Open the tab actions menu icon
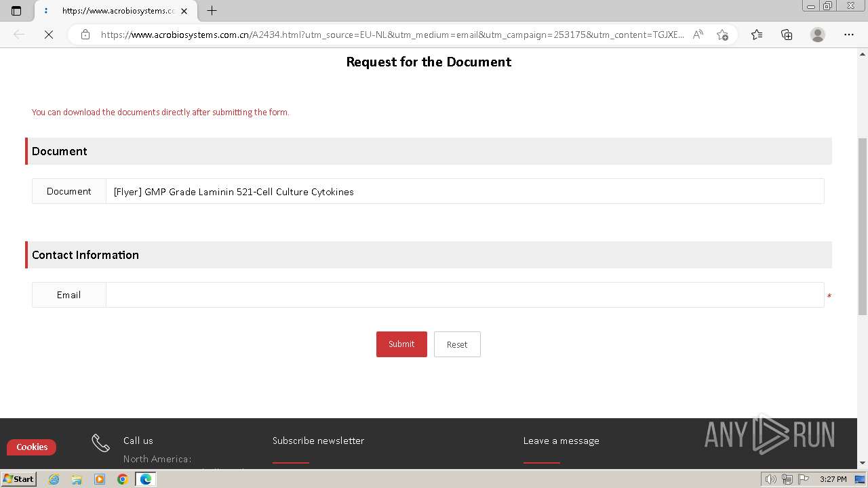 (16, 11)
